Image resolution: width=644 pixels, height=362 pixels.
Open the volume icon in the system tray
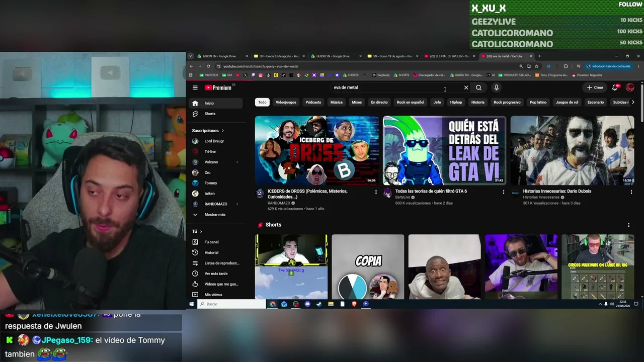pyautogui.click(x=612, y=304)
